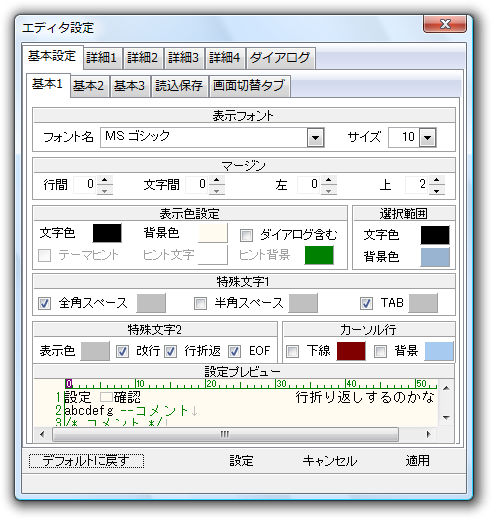Apply changes with the 適用 button

coord(418,461)
